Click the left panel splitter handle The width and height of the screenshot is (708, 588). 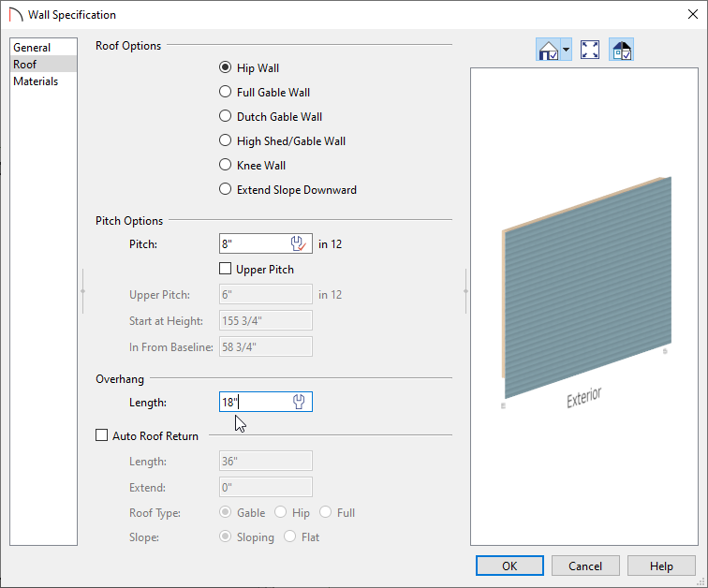(83, 291)
